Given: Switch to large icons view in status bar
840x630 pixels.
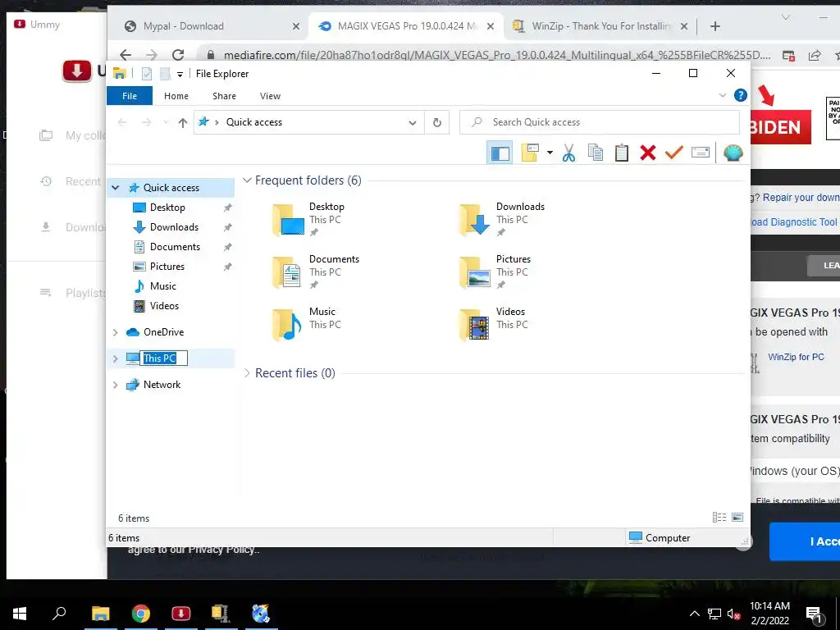Looking at the screenshot, I should point(737,517).
